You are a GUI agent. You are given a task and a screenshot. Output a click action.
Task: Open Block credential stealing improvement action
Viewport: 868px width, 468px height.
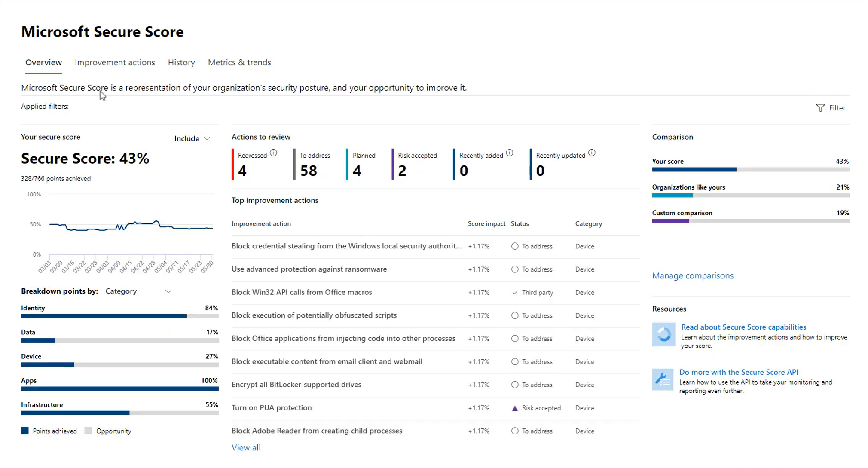[346, 246]
